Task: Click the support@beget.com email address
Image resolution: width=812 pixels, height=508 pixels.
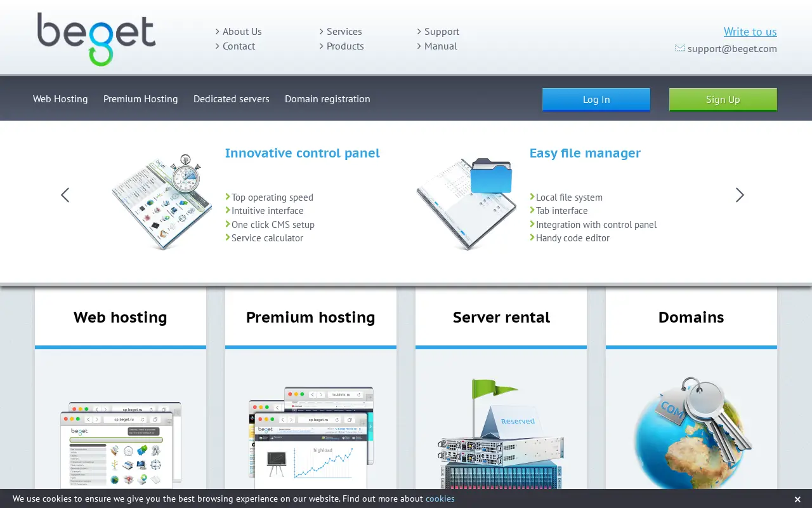Action: coord(732,49)
